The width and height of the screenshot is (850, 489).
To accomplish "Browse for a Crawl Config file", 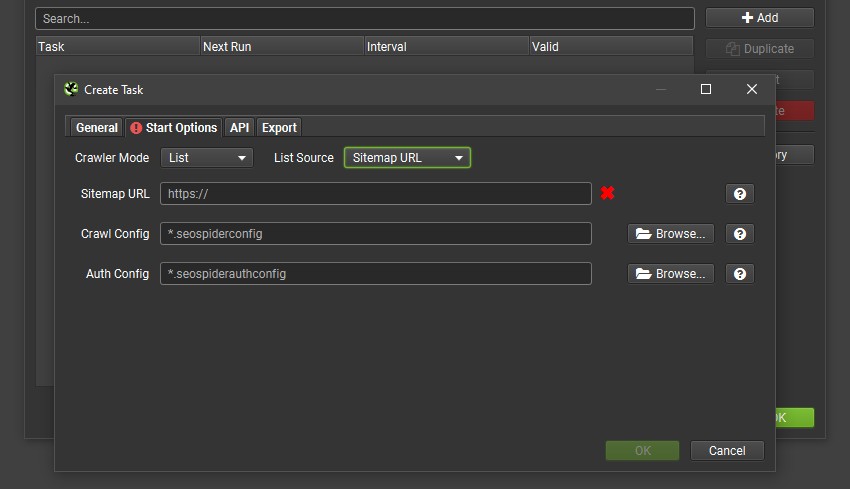I will tap(671, 234).
